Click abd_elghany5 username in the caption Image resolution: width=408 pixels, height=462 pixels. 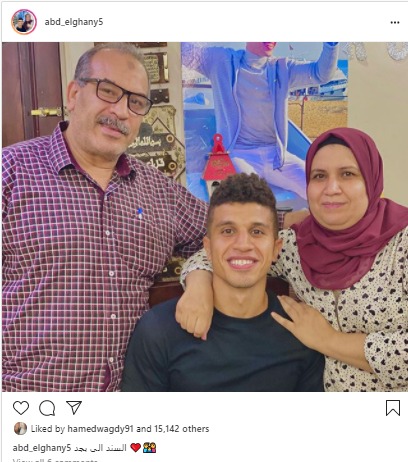click(x=42, y=448)
